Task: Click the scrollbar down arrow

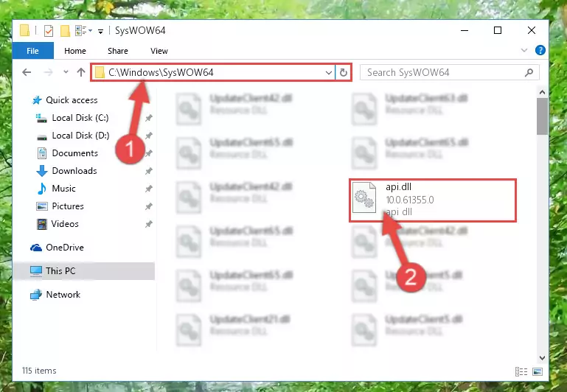Action: click(542, 357)
